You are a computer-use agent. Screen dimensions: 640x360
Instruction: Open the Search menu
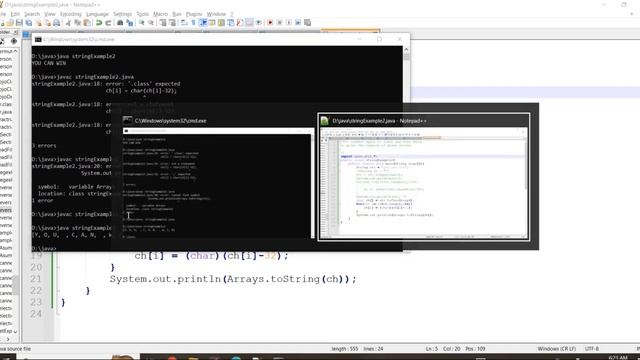pyautogui.click(x=32, y=14)
